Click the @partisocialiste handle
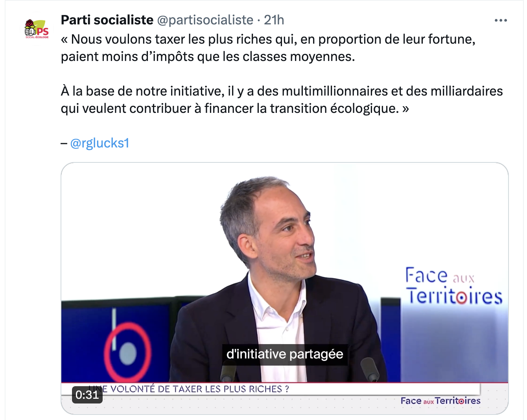The width and height of the screenshot is (527, 420). tap(205, 20)
